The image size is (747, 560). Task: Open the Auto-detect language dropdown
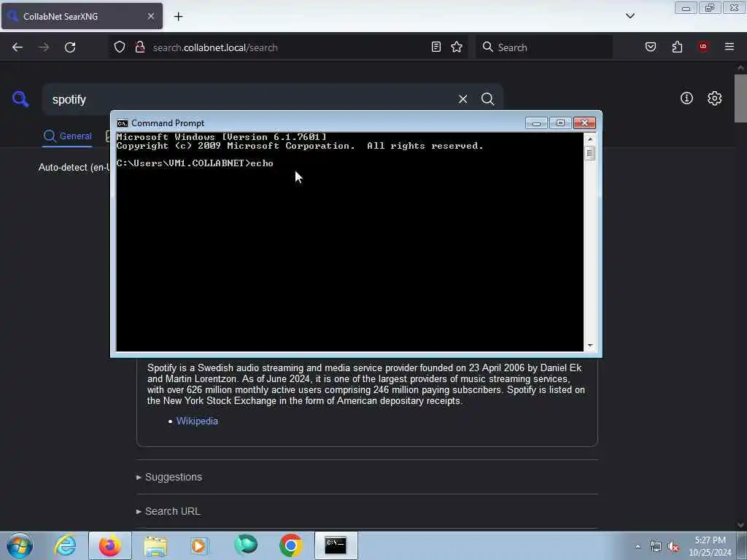[74, 168]
